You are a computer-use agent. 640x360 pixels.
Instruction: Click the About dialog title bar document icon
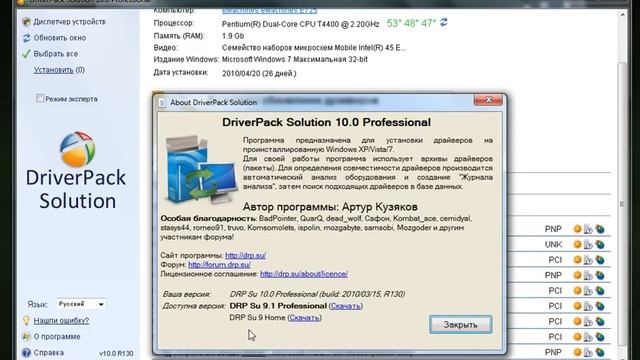click(162, 102)
